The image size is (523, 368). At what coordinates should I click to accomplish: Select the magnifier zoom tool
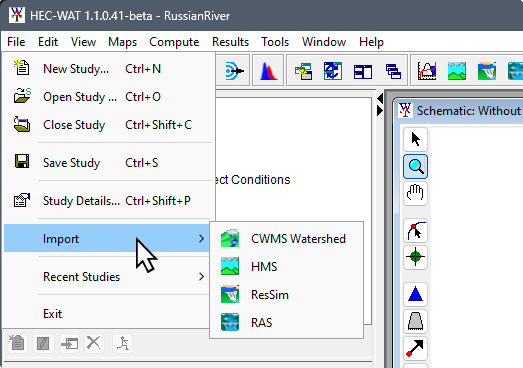click(415, 166)
